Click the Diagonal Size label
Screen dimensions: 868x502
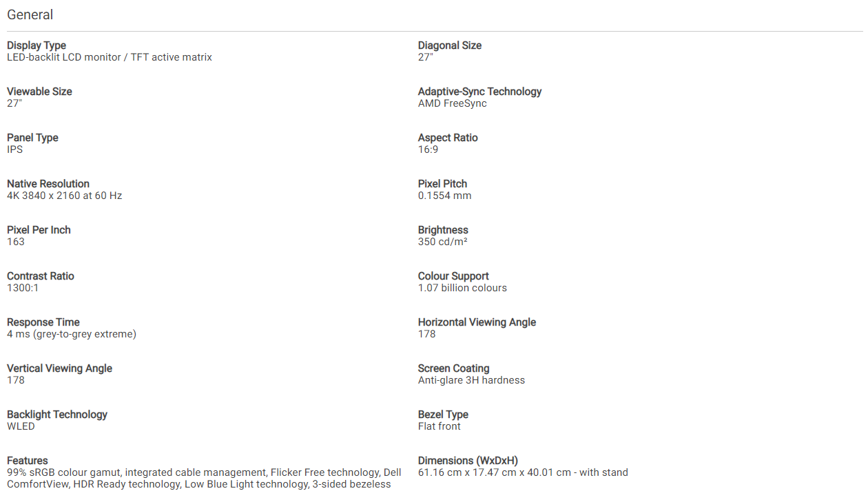click(x=450, y=45)
